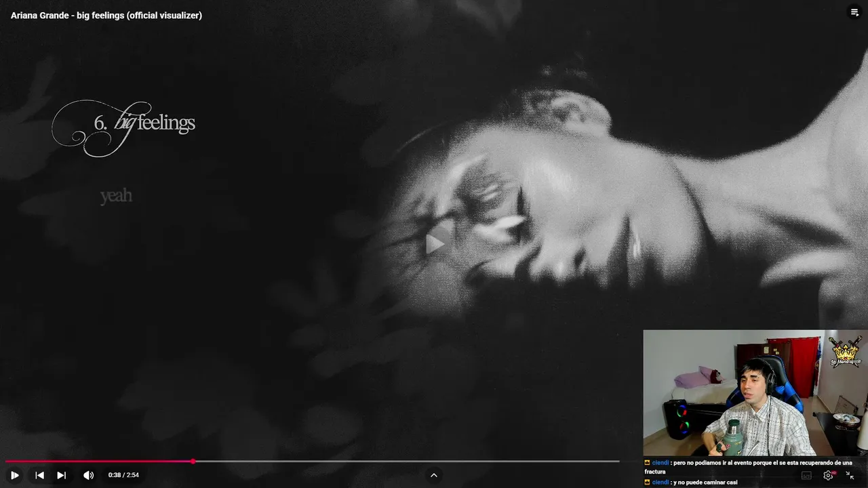Click chat message 'y no puede caminar casi'

click(x=705, y=483)
